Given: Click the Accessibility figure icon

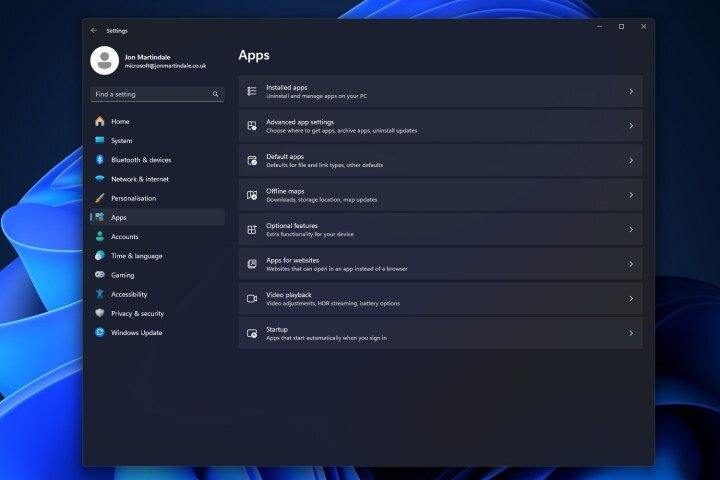Looking at the screenshot, I should click(x=100, y=294).
